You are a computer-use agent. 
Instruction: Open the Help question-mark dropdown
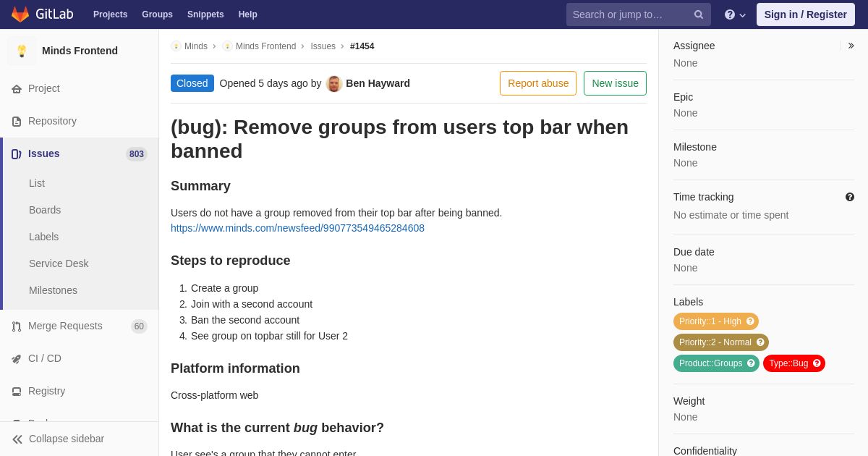(735, 14)
